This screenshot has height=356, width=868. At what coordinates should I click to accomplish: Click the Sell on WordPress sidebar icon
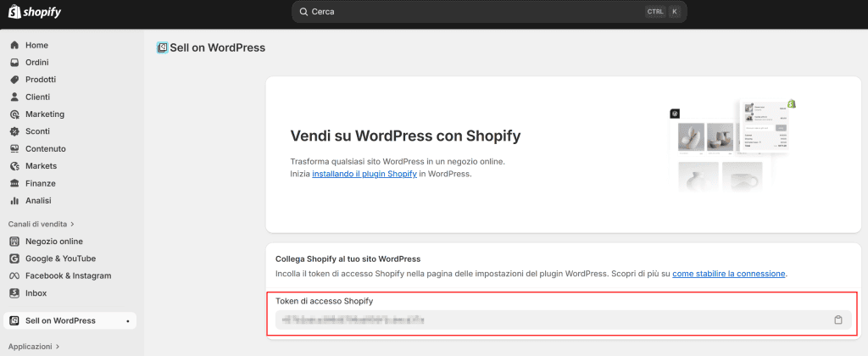15,320
